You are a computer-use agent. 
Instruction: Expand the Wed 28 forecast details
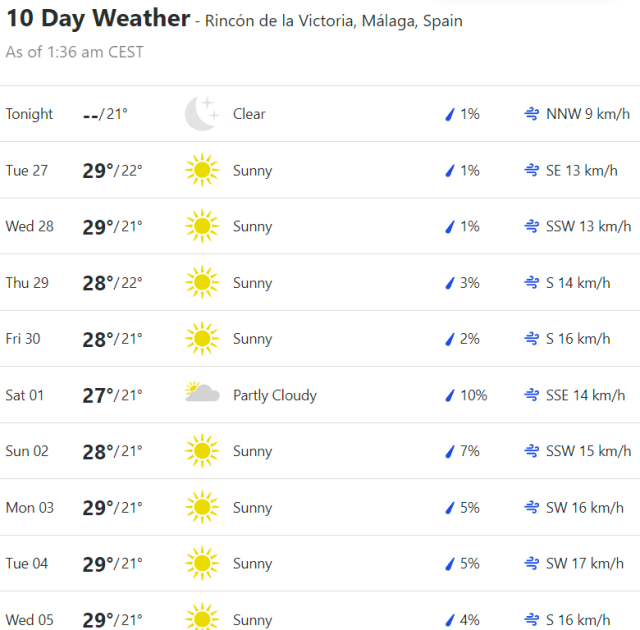pos(320,227)
